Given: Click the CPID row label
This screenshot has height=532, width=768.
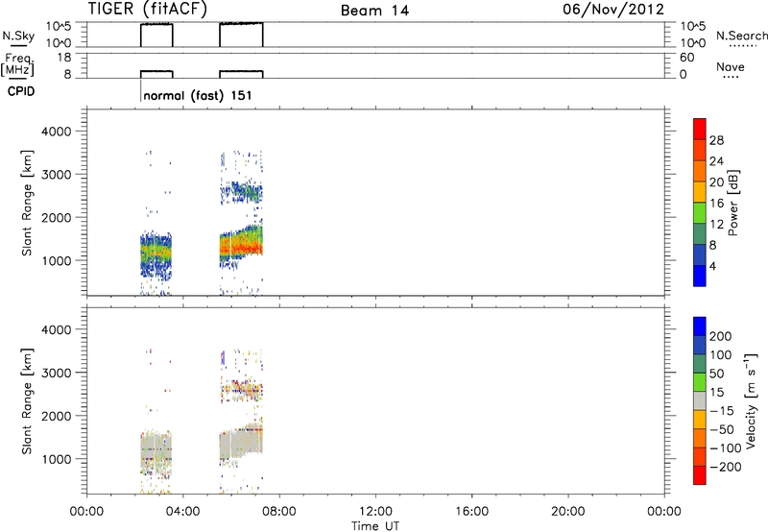Looking at the screenshot, I should (x=20, y=91).
